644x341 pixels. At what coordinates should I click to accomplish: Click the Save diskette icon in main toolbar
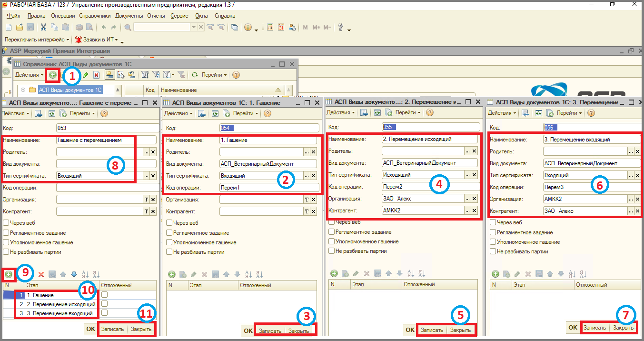click(x=30, y=27)
